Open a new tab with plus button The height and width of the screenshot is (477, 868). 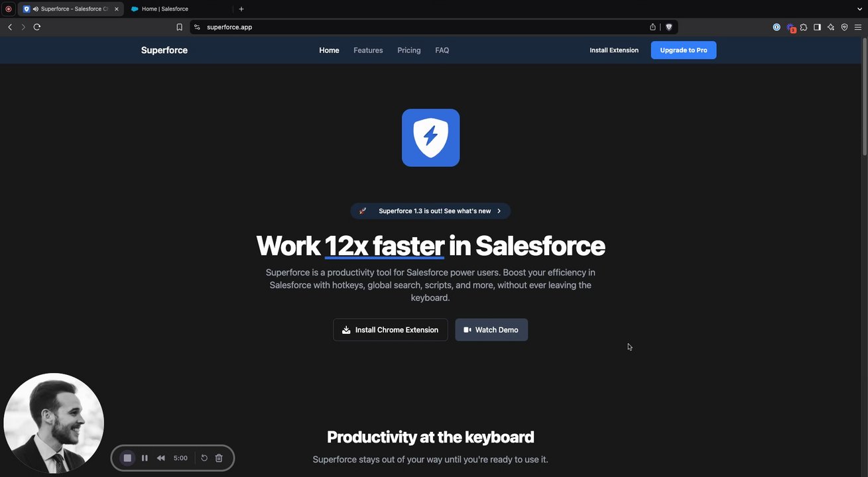(241, 9)
